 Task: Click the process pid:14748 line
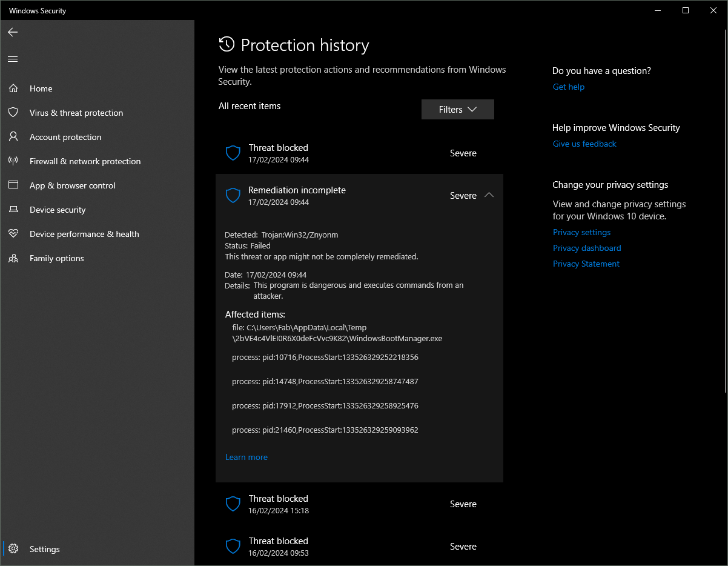[325, 382]
